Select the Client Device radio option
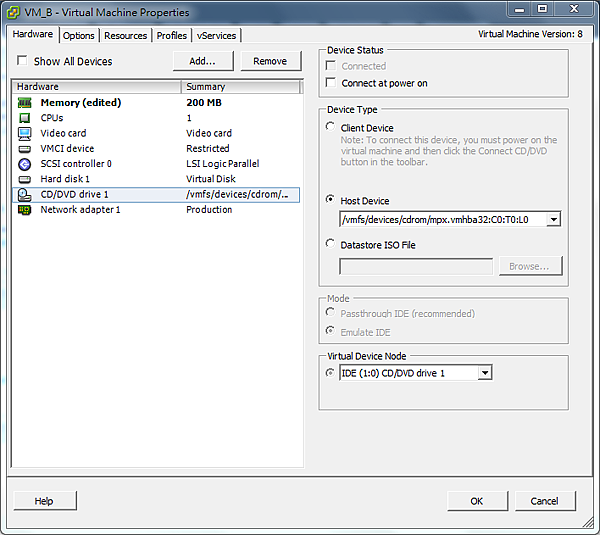Viewport: 600px width, 535px height. pos(330,127)
